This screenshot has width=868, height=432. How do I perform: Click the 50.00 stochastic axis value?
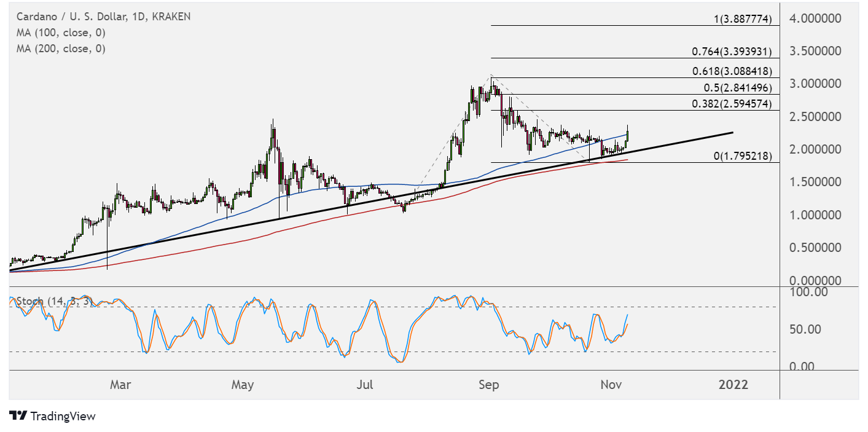[805, 329]
